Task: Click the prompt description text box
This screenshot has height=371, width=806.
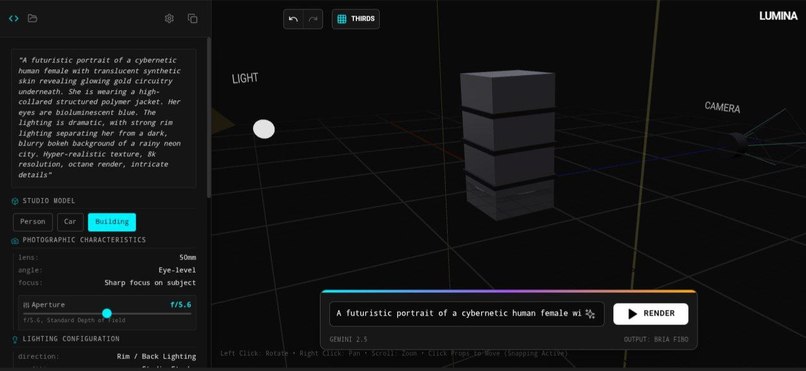Action: pyautogui.click(x=104, y=118)
